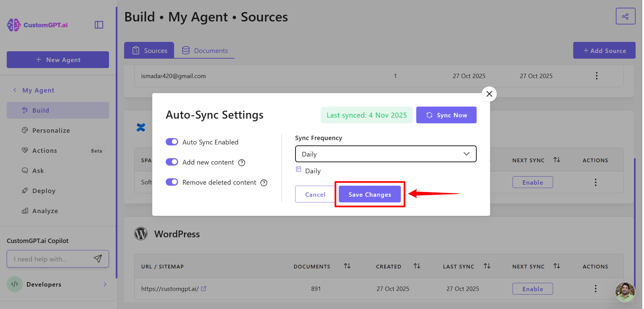
Task: Click Last synced: 4 Nov 2025 badge
Action: (367, 115)
